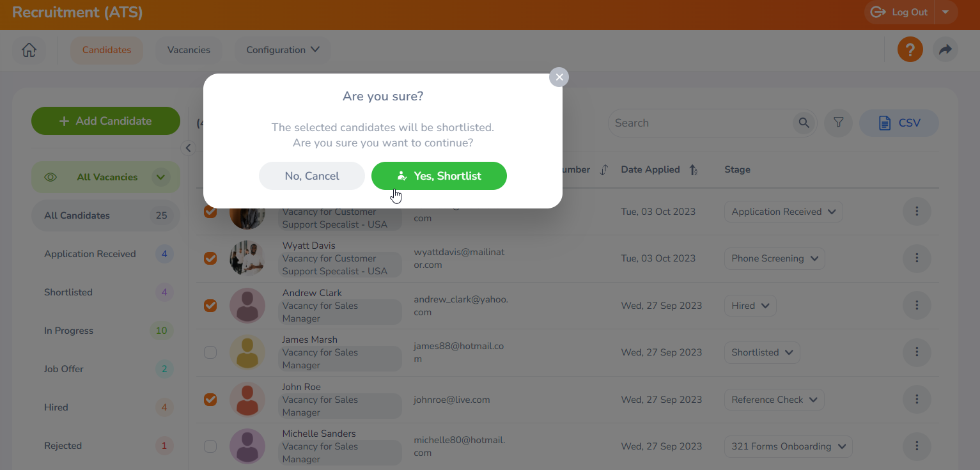Image resolution: width=980 pixels, height=470 pixels.
Task: Switch to the Vacancies tab
Action: click(189, 50)
